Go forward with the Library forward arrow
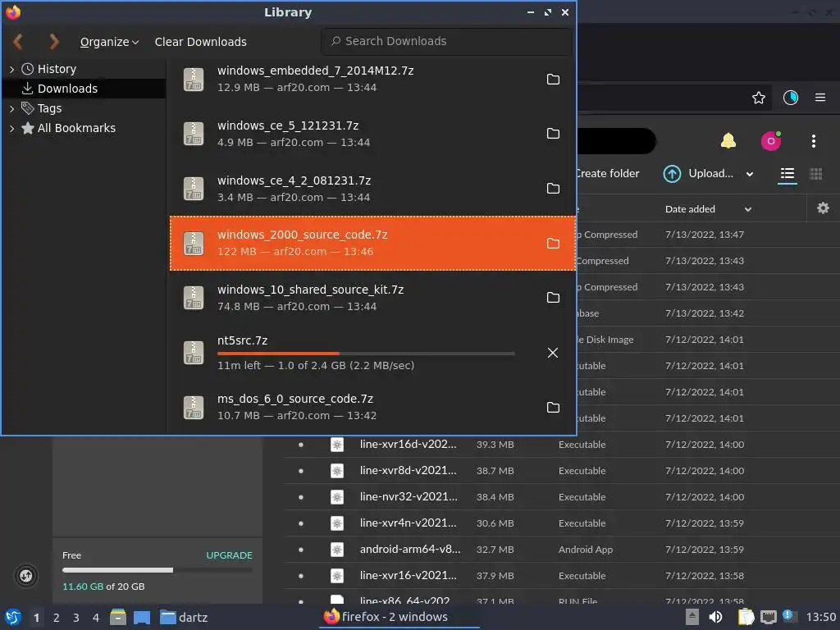This screenshot has height=630, width=840. [53, 41]
